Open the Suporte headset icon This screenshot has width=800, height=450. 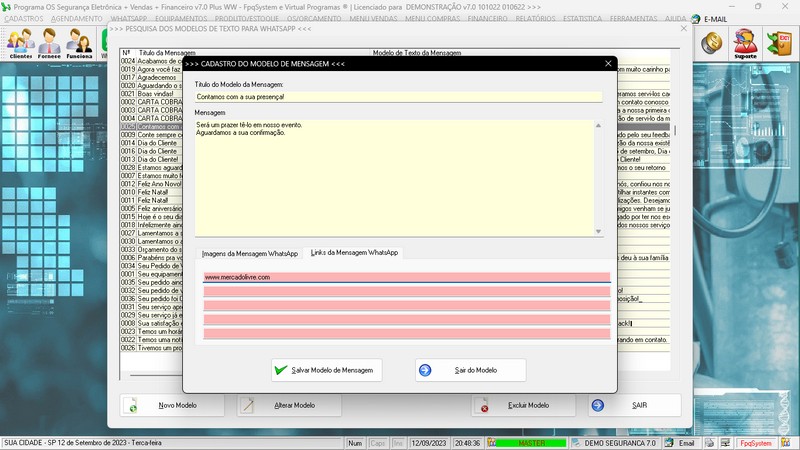coord(745,43)
